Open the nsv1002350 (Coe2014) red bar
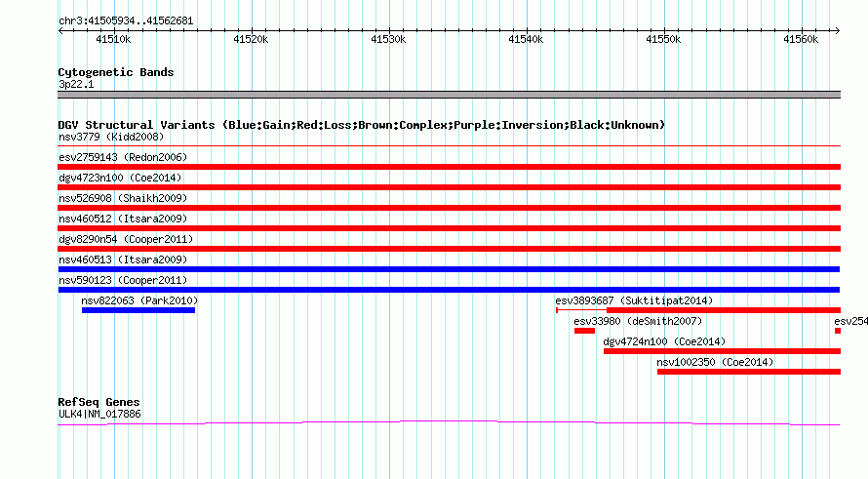Screen dimensions: 868x479 pyautogui.click(x=749, y=372)
